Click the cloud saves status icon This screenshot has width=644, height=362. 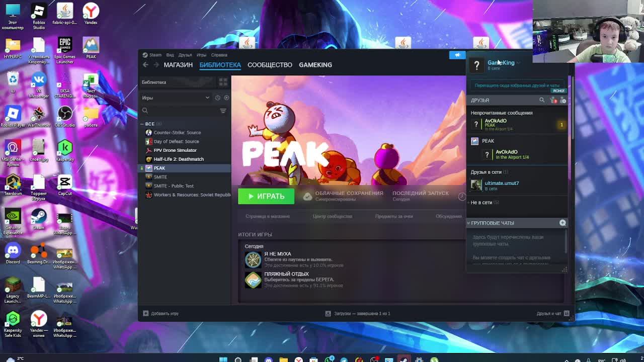(307, 197)
